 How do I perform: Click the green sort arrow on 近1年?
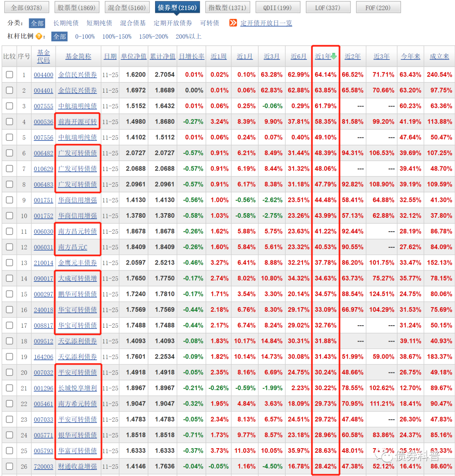[x=334, y=56]
